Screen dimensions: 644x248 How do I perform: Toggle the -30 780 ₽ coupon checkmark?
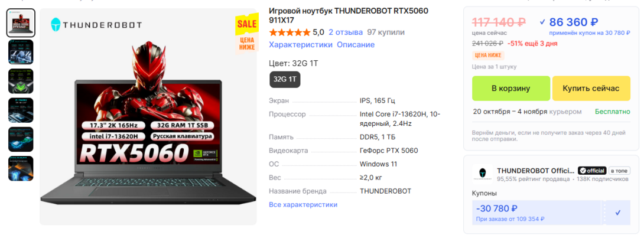click(x=618, y=213)
